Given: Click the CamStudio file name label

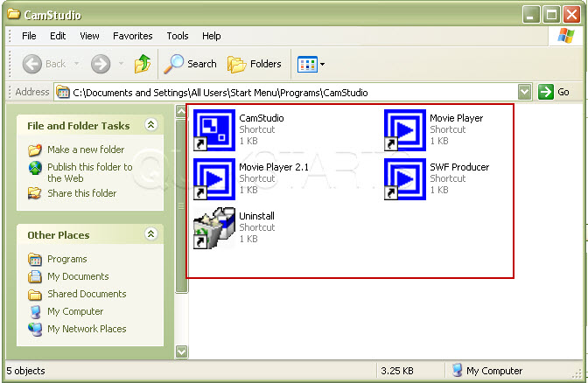Looking at the screenshot, I should [262, 118].
